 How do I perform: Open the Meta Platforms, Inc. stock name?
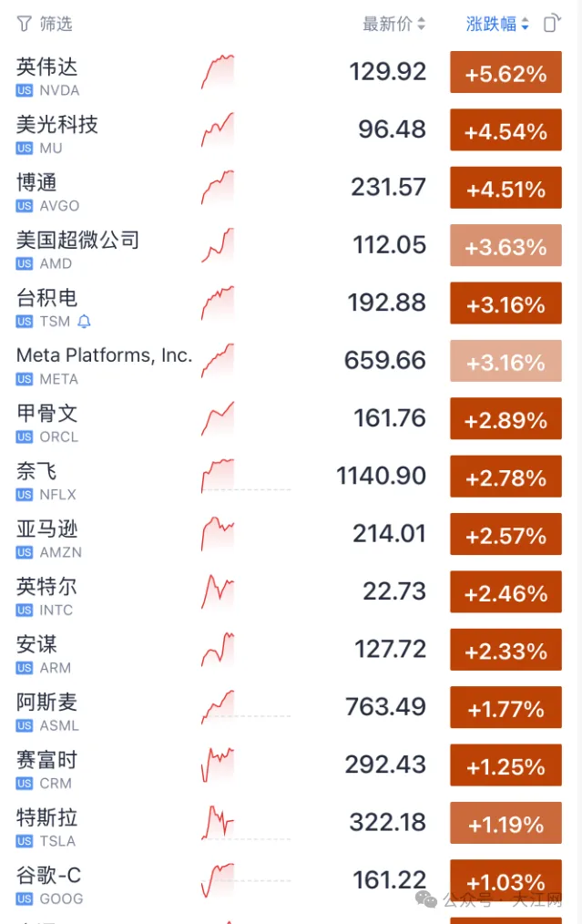[104, 355]
